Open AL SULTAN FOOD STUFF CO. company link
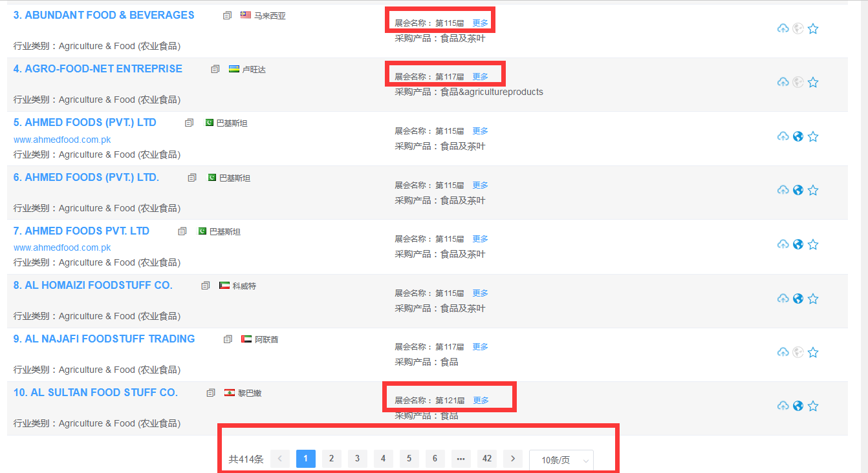This screenshot has width=868, height=473. 96,392
